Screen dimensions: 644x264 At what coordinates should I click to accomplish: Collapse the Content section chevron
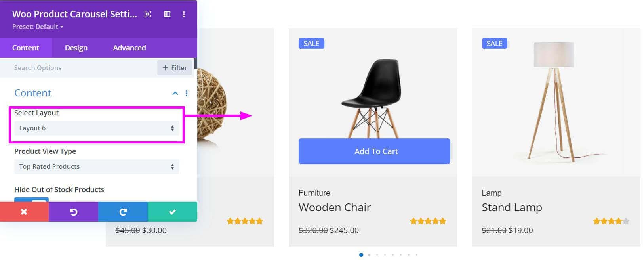coord(175,93)
